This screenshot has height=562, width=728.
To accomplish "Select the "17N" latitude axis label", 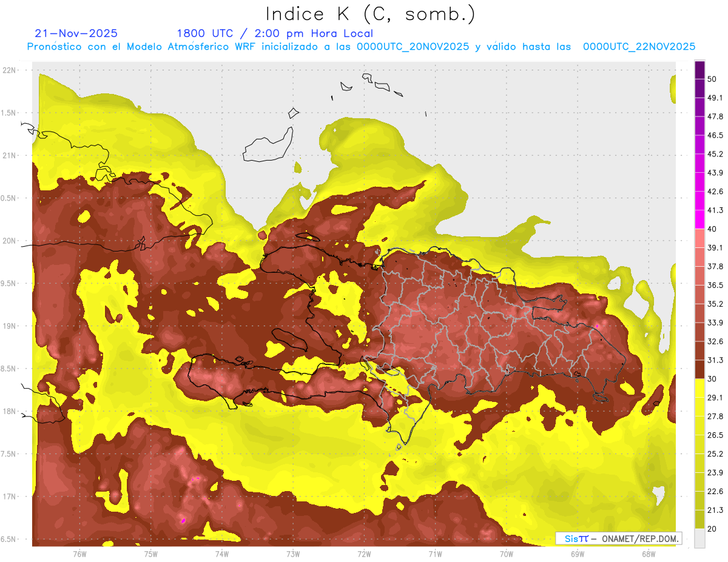I will (x=10, y=497).
